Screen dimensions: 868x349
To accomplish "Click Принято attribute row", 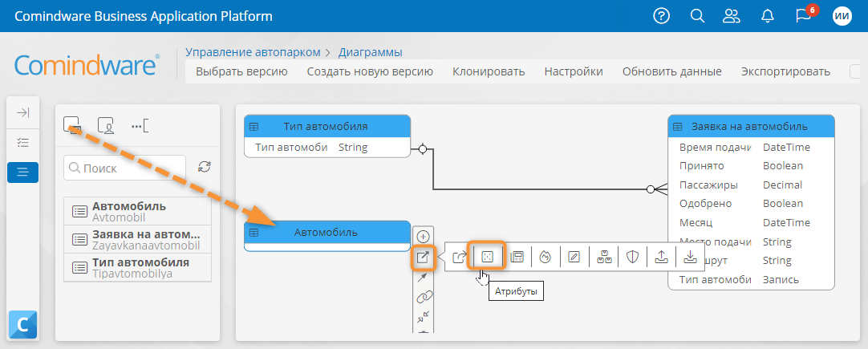I will tap(751, 166).
